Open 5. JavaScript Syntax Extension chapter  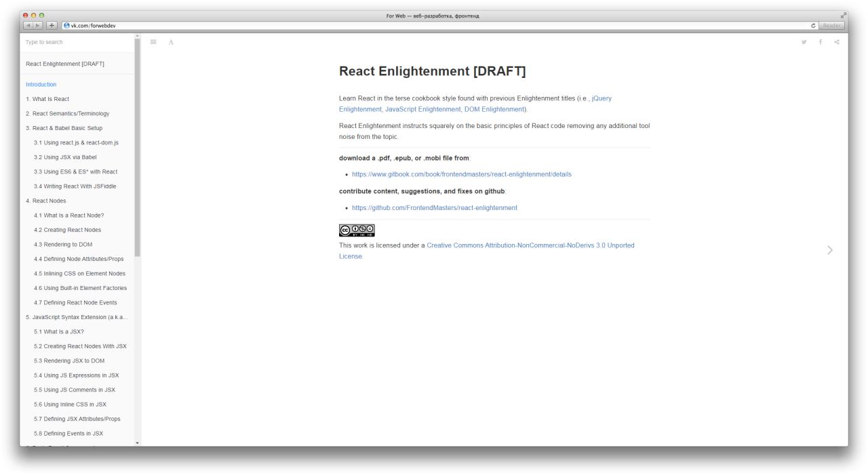77,317
